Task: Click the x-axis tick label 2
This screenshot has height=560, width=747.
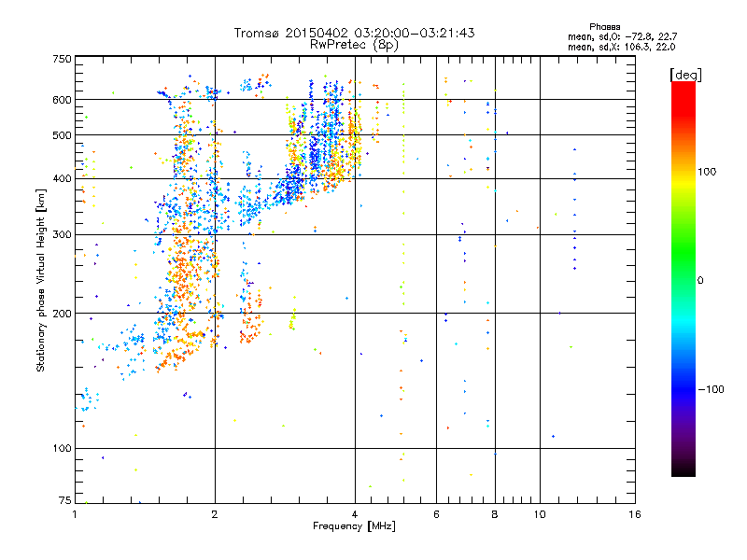Action: pyautogui.click(x=215, y=514)
